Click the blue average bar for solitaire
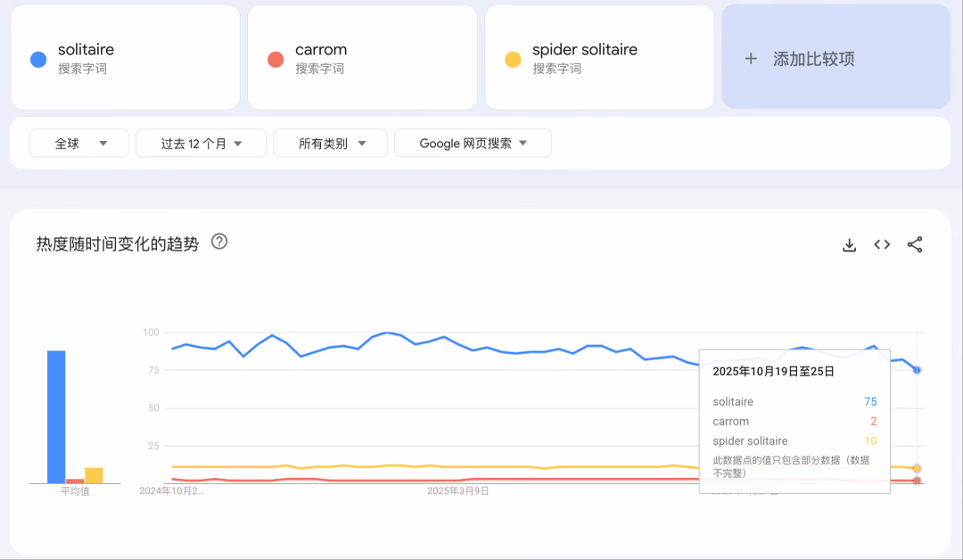Screen dimensions: 963x560 tap(56, 417)
